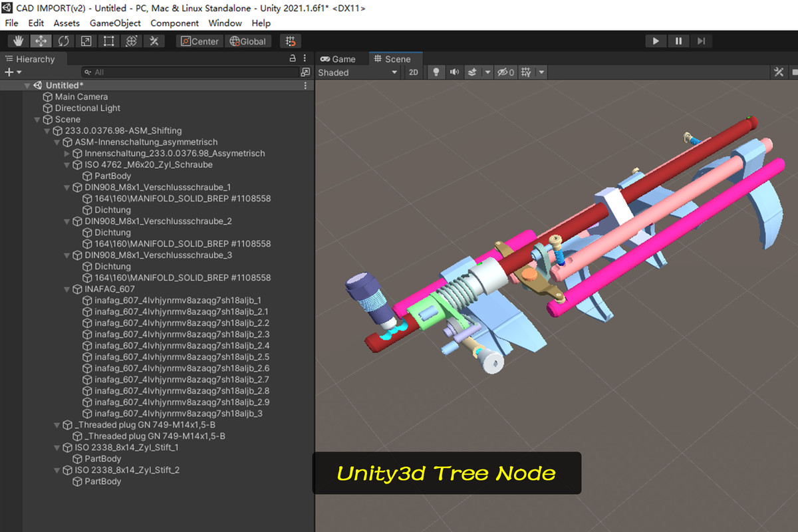
Task: Click the Hierarchy search type picker icon
Action: click(x=305, y=72)
